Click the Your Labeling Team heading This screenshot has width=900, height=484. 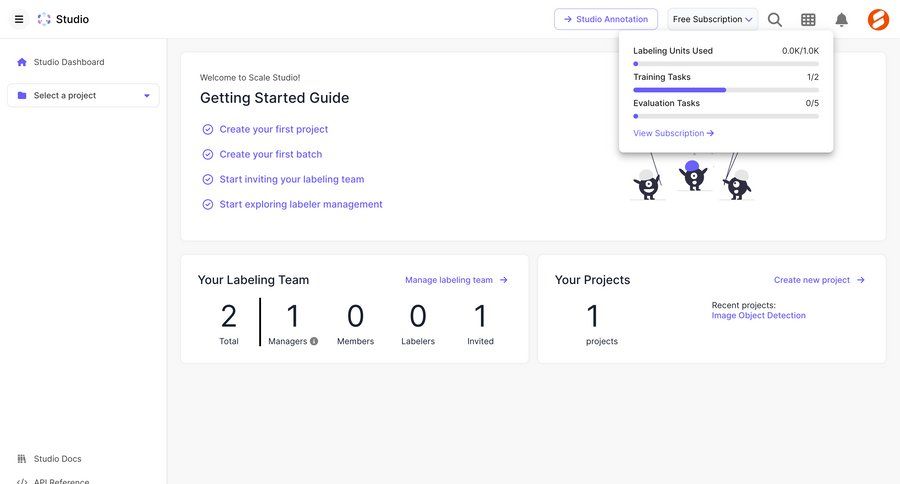[253, 280]
